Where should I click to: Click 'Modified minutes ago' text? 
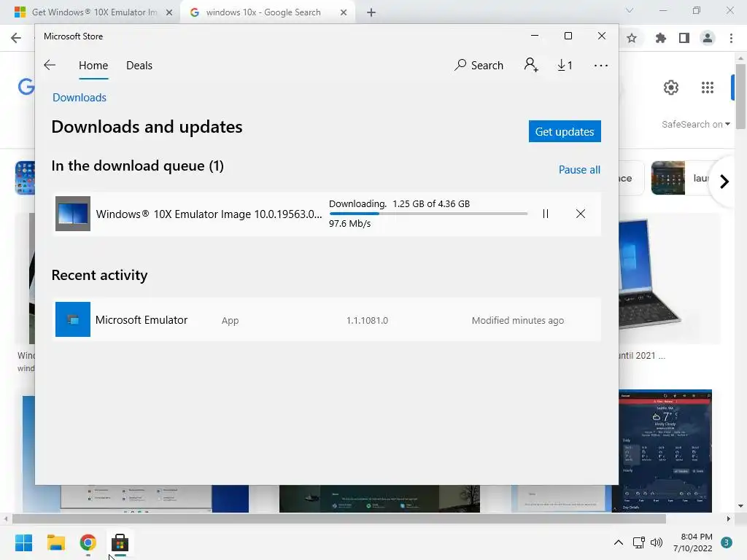coord(518,321)
